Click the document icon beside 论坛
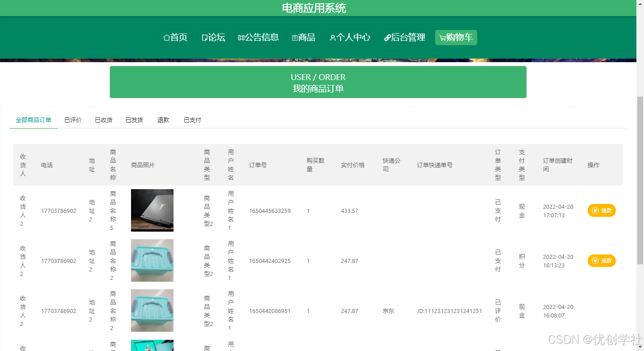The height and width of the screenshot is (351, 644). coord(205,38)
